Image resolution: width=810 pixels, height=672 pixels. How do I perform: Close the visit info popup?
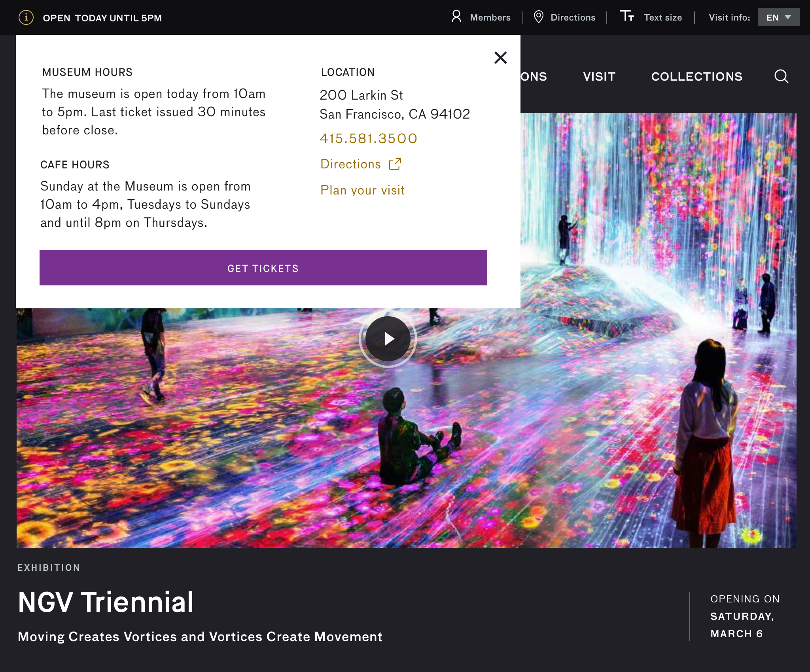tap(500, 58)
